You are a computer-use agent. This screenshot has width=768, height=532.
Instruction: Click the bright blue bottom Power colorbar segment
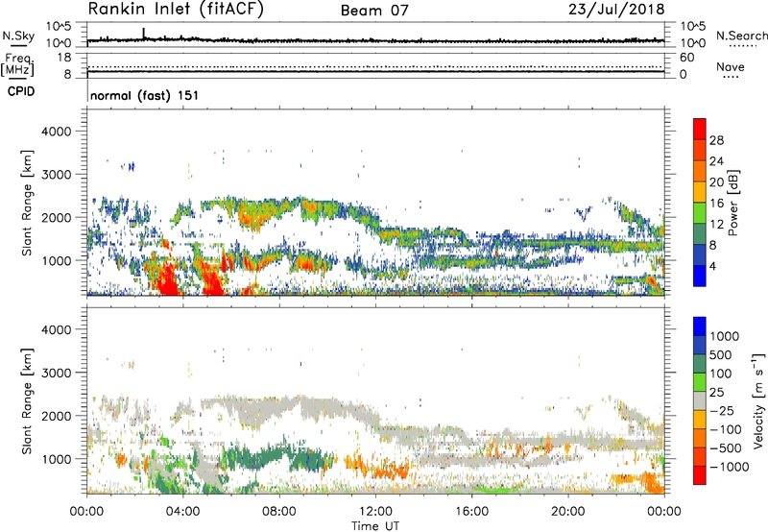coord(700,276)
